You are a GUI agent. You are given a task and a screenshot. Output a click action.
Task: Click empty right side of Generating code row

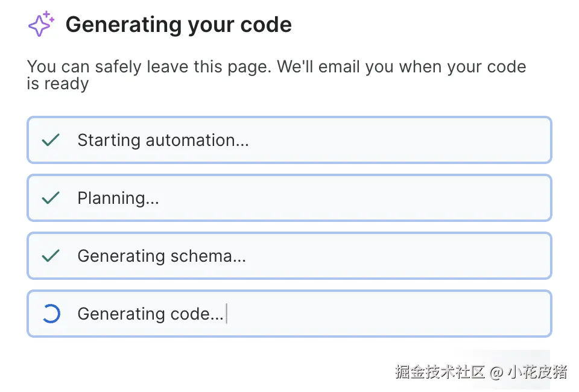(422, 314)
